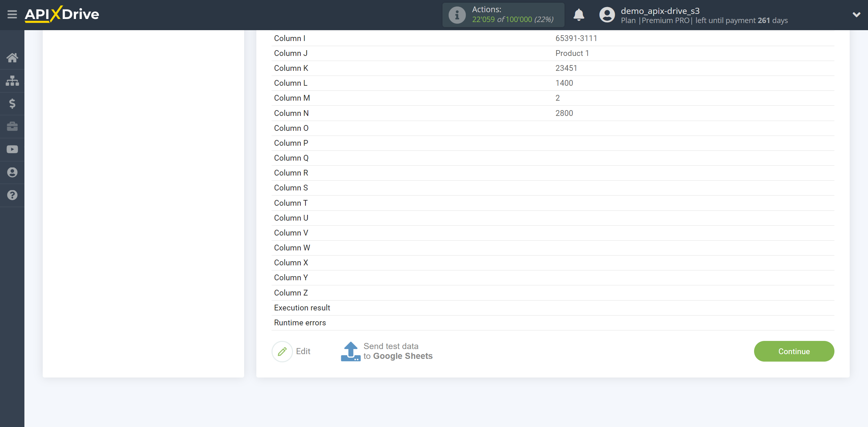This screenshot has height=427, width=868.
Task: Select the Column O label
Action: (x=291, y=128)
